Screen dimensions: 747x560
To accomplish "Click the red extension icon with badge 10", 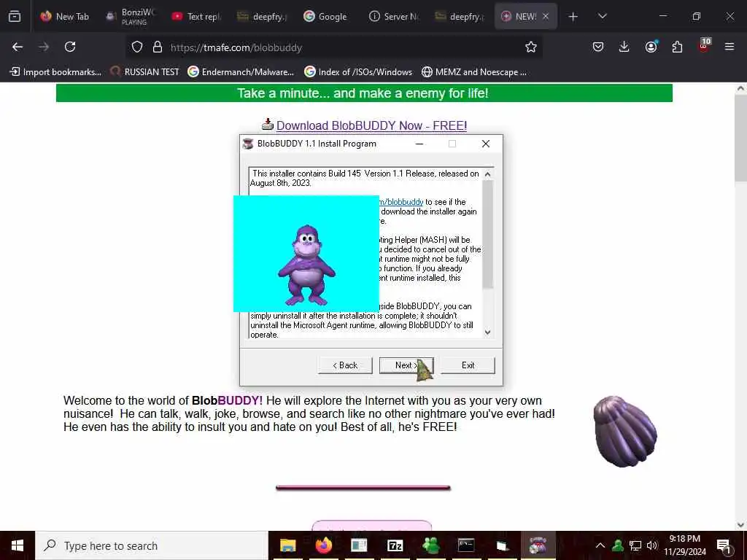I will (x=704, y=45).
